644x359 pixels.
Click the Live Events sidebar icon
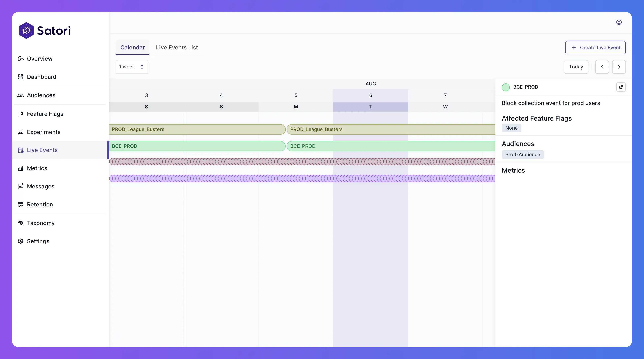[20, 150]
